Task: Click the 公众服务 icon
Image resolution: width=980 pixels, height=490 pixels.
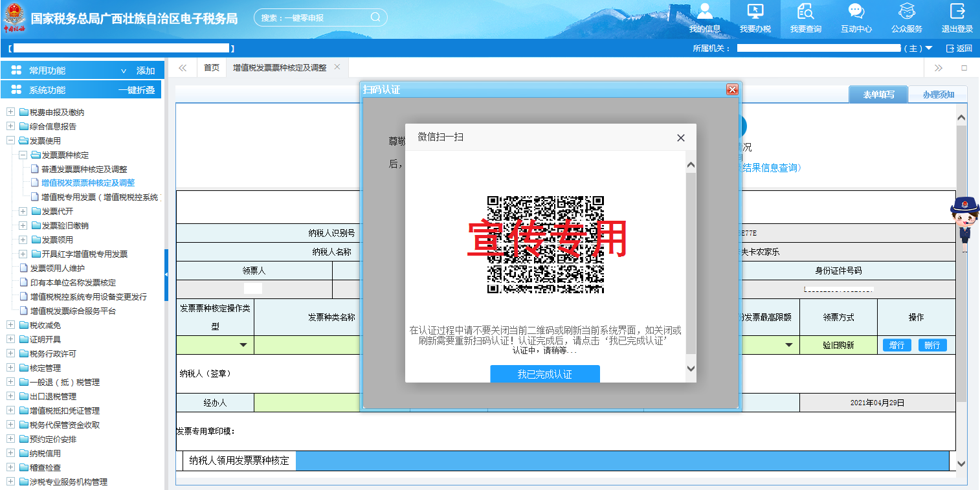Action: click(906, 12)
